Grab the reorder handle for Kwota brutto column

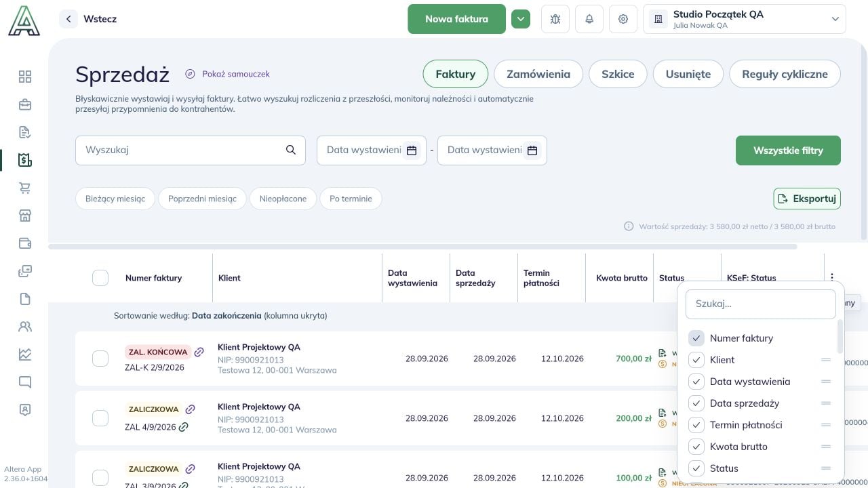826,447
